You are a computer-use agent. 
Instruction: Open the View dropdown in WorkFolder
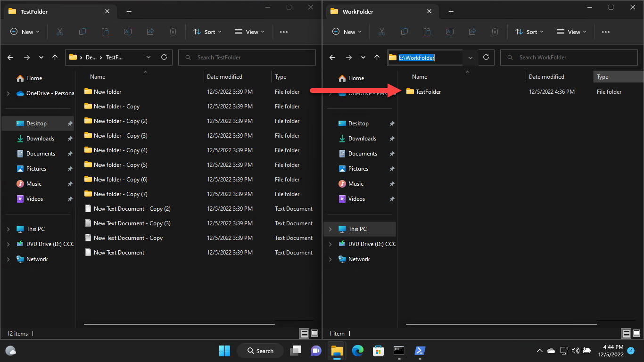[x=571, y=32]
